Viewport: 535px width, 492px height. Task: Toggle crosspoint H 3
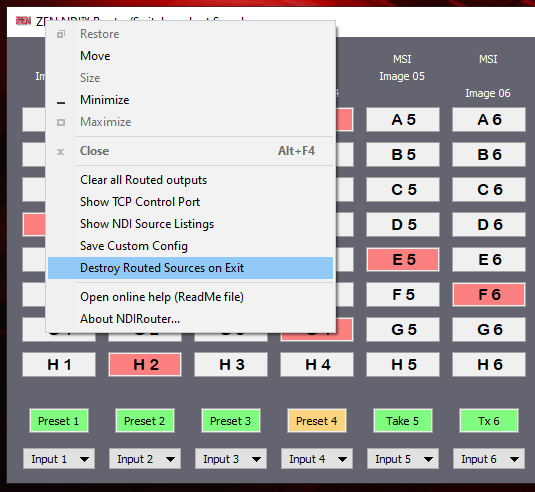pyautogui.click(x=231, y=365)
